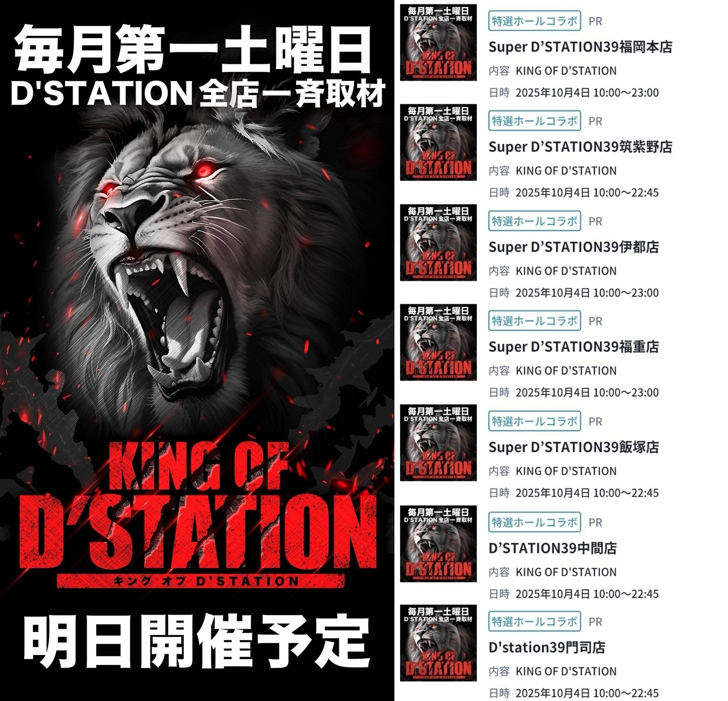Select the 特選ホールコラボ tag above 伊都店
The image size is (728, 701).
[534, 221]
